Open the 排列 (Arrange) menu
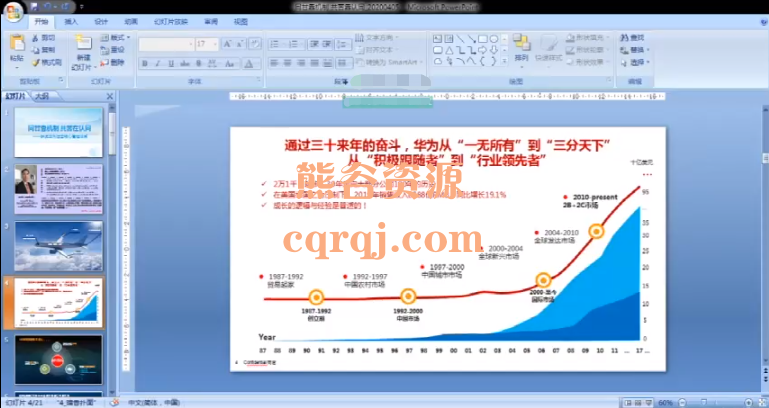Screen dimensions: 769x408 521,49
